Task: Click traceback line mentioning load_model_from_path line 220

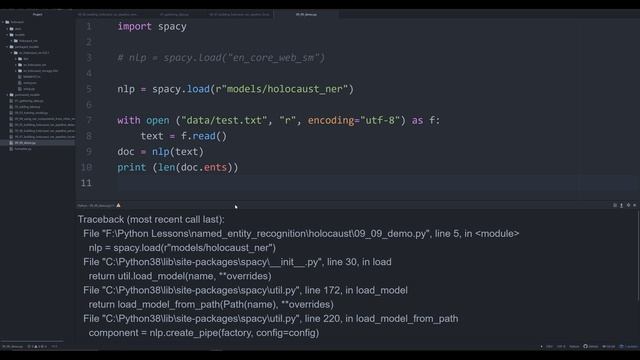Action: pos(271,318)
